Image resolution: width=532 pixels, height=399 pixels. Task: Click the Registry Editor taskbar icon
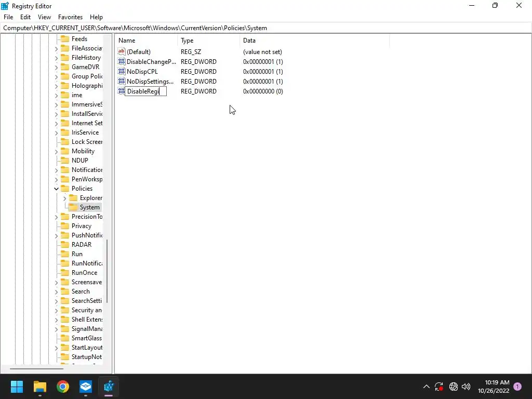click(109, 387)
